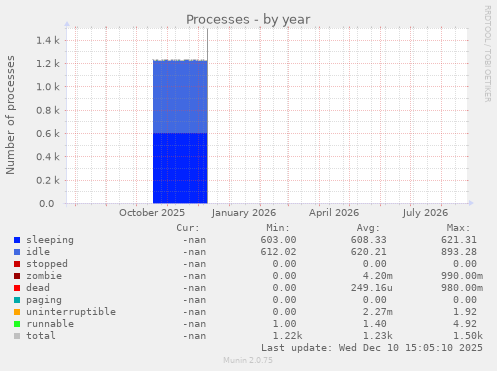This screenshot has height=371, width=497.
Task: Click sleeping maximum value 621.31
Action: click(459, 240)
